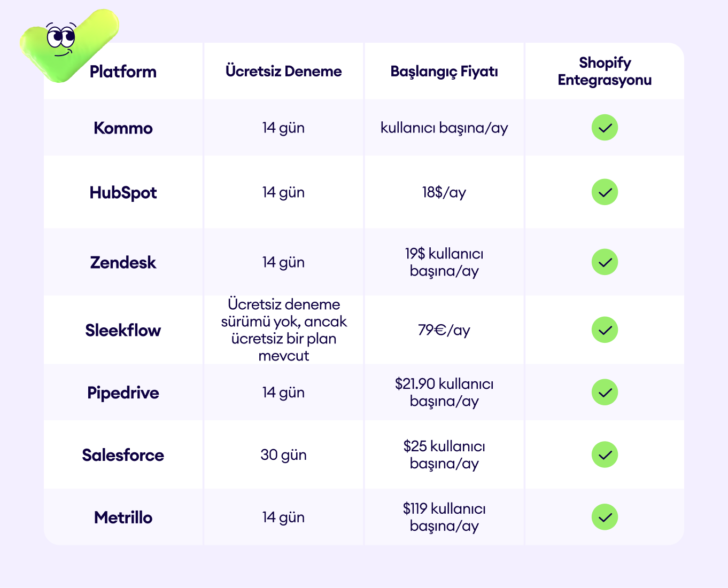Select the Ücretsiz Deneme column header
The height and width of the screenshot is (588, 728).
284,72
